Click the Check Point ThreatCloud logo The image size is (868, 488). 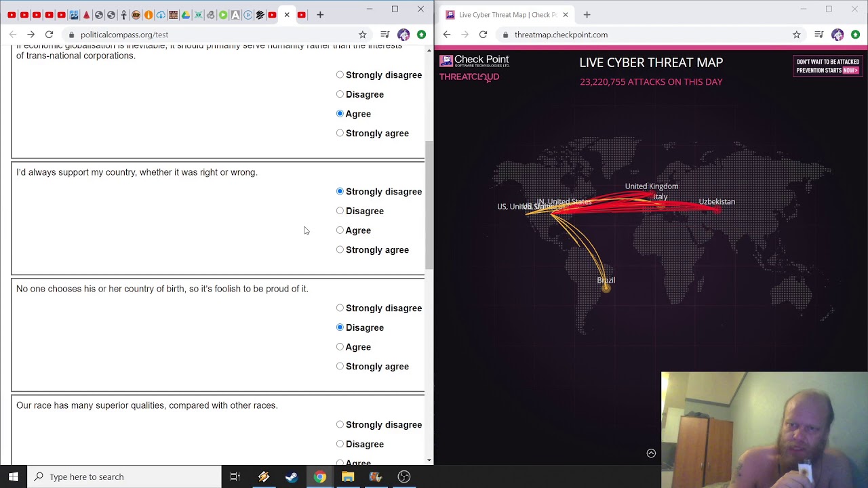[x=475, y=68]
